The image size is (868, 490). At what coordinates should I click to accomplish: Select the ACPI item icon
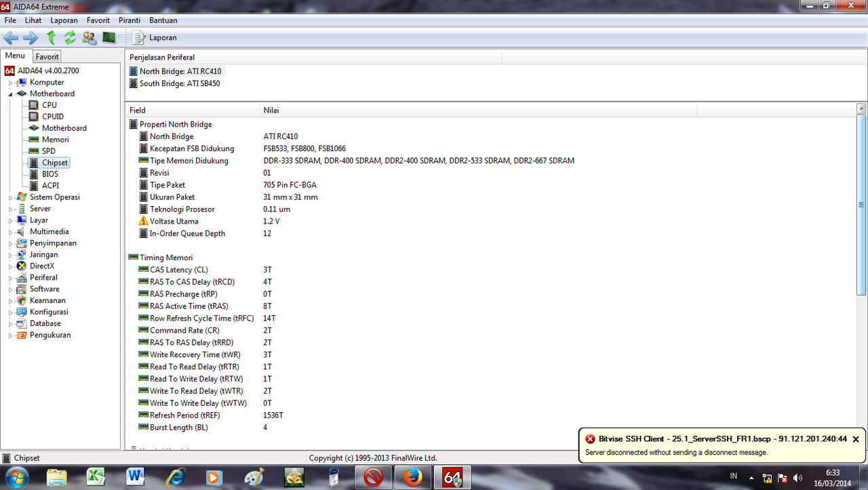pyautogui.click(x=34, y=186)
